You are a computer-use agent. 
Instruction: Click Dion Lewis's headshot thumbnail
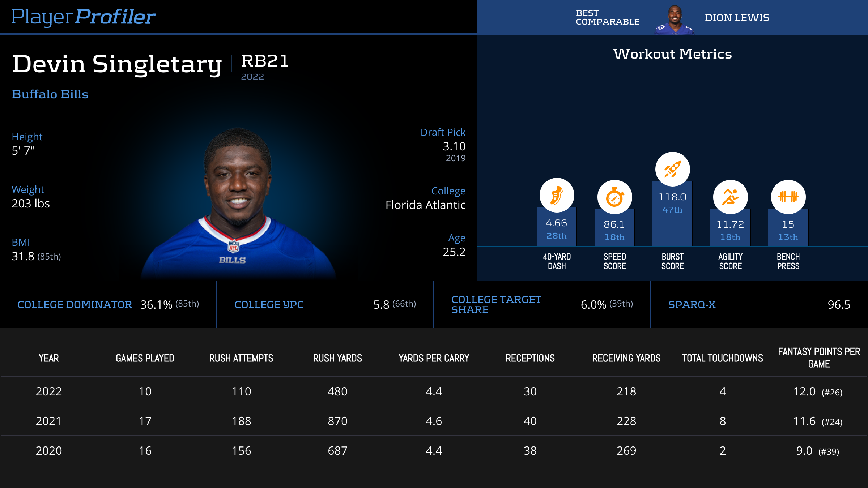click(x=674, y=20)
